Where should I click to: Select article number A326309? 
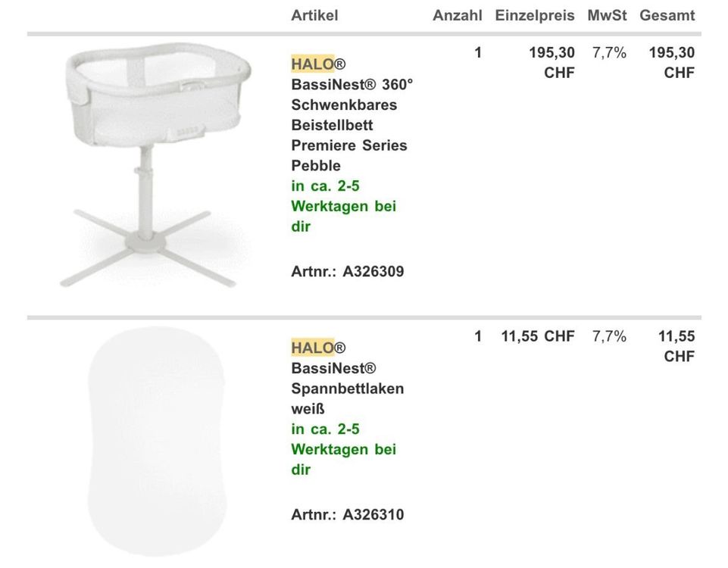(x=373, y=271)
